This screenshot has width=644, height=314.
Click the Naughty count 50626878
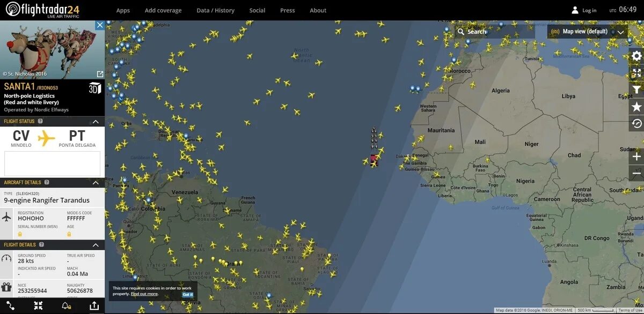tap(79, 291)
